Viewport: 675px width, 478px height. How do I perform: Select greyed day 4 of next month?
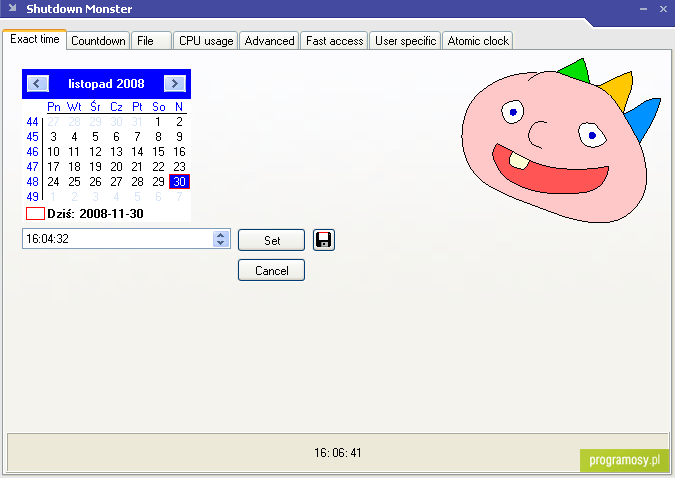(x=116, y=197)
